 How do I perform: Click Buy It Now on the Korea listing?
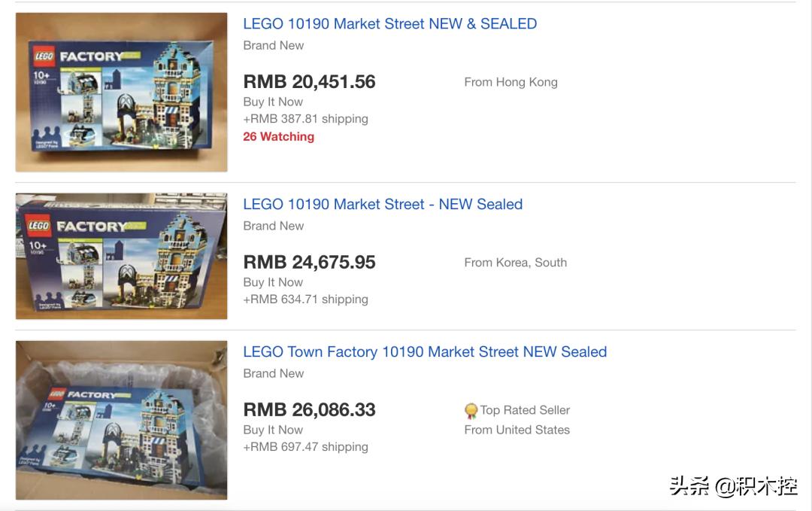(273, 281)
